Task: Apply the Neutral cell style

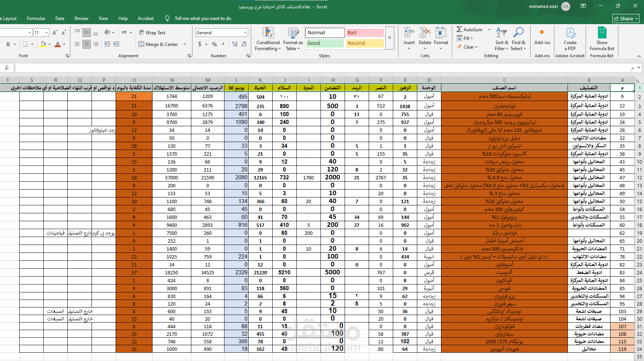Action: tap(365, 43)
